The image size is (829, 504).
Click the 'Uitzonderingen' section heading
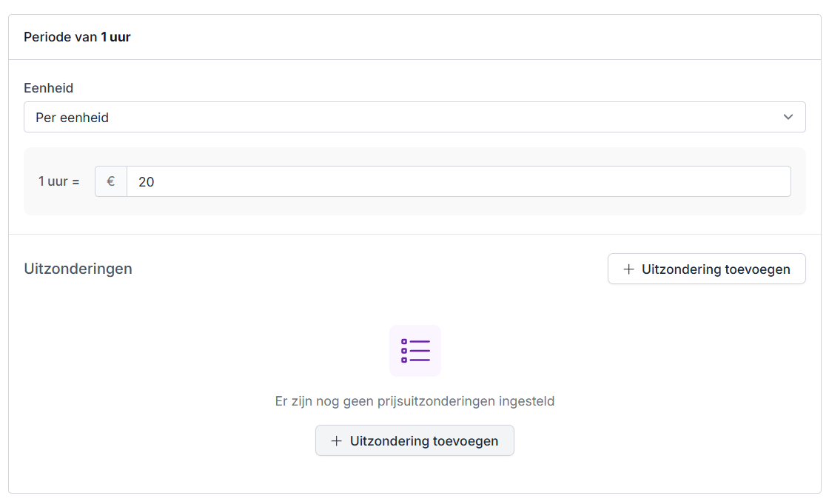pyautogui.click(x=78, y=269)
